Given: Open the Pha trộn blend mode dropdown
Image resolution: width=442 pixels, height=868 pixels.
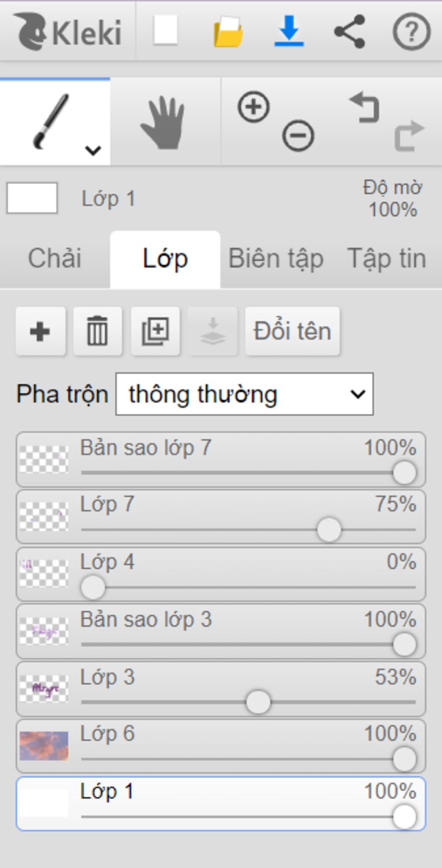Looking at the screenshot, I should point(244,394).
